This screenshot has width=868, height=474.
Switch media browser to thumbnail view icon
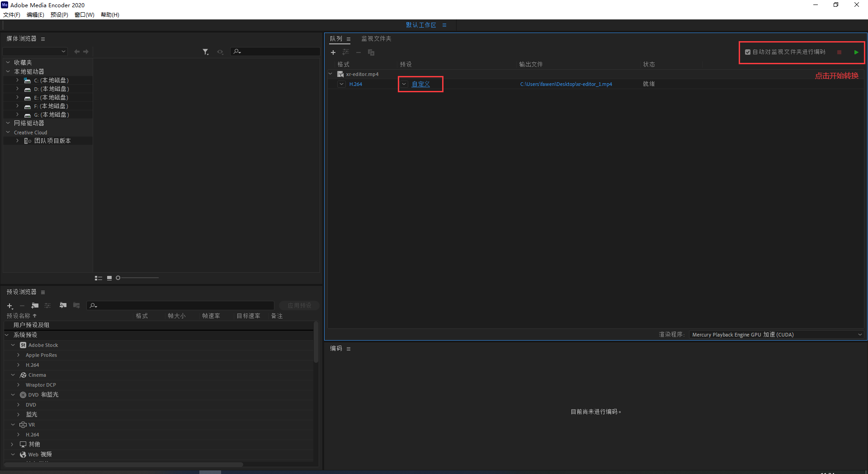[x=109, y=278]
